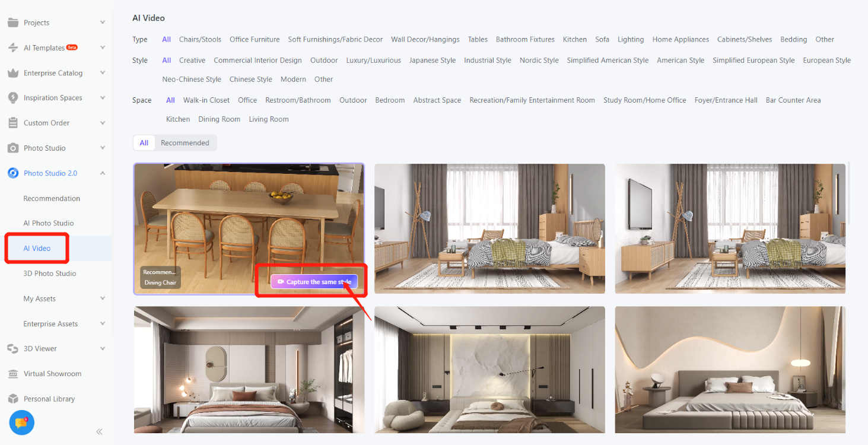Filter by Luxury/Luxurious style
Screen dimensions: 868x445
[x=374, y=60]
